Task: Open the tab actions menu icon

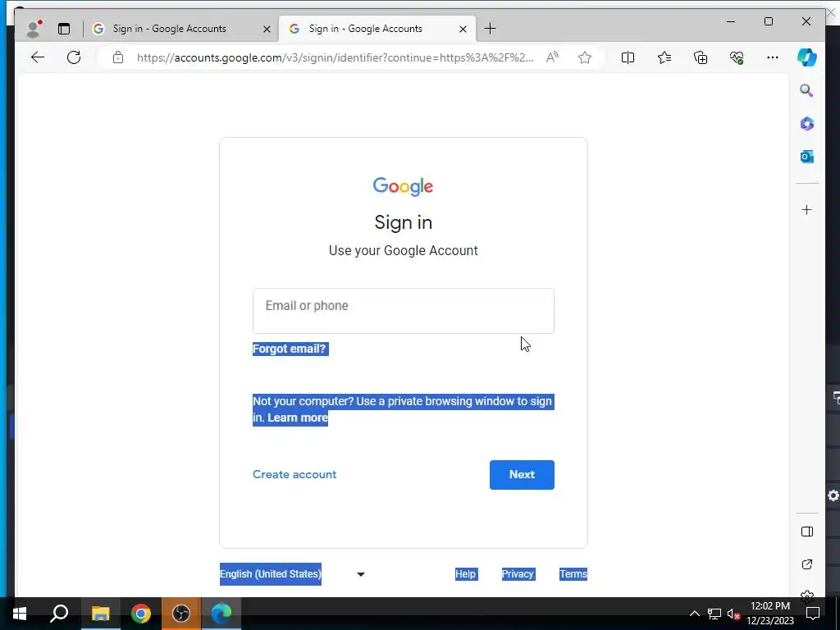Action: [64, 29]
